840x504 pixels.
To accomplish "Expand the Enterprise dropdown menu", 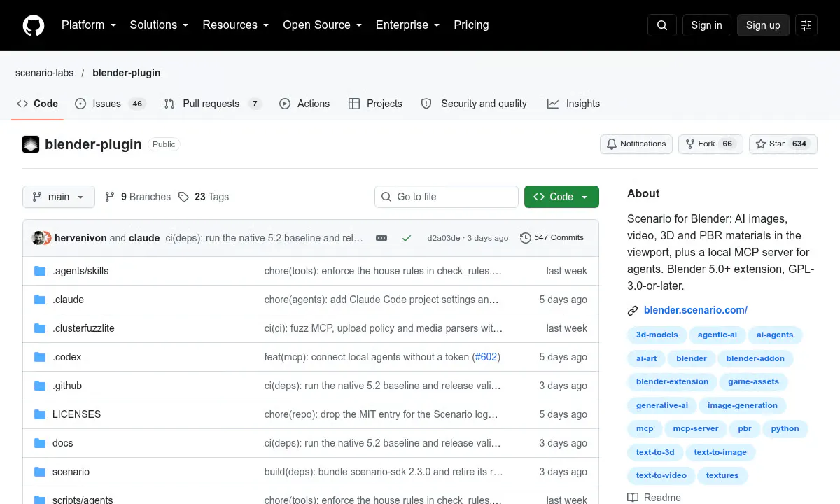I will (x=408, y=25).
